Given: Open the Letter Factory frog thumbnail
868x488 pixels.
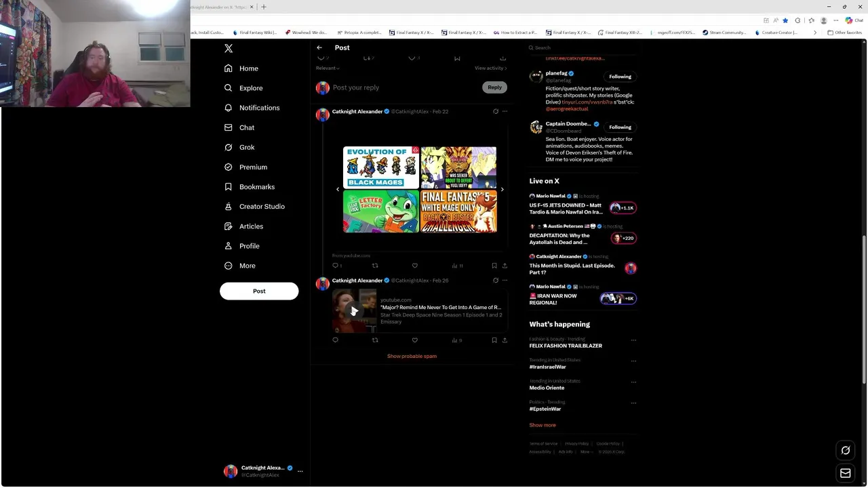Looking at the screenshot, I should click(381, 211).
